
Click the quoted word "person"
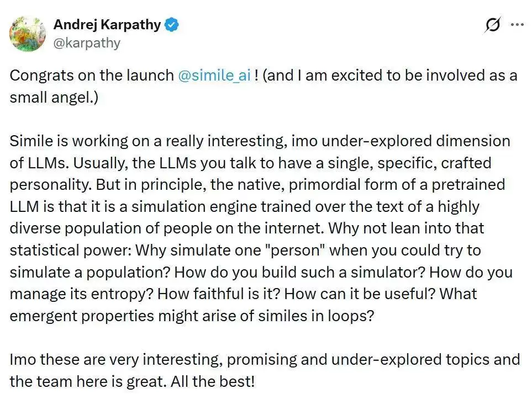click(x=297, y=250)
